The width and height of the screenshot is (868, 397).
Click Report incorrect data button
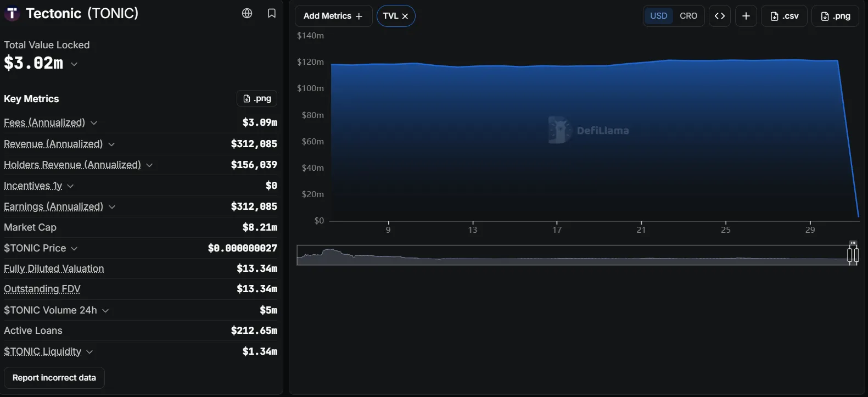click(54, 378)
